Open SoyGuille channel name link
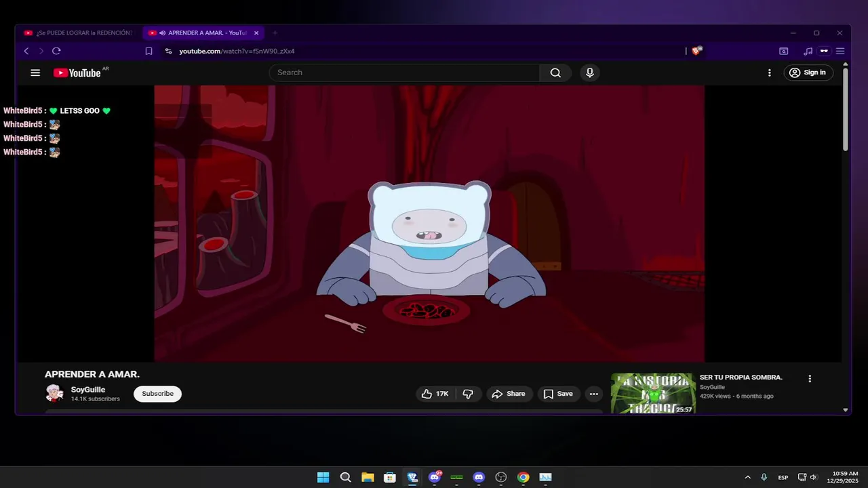868x488 pixels. point(88,390)
